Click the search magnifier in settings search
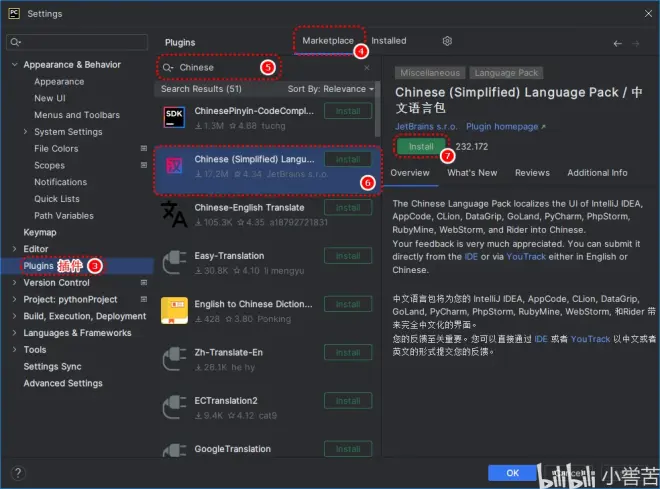660x489 pixels. [x=16, y=42]
